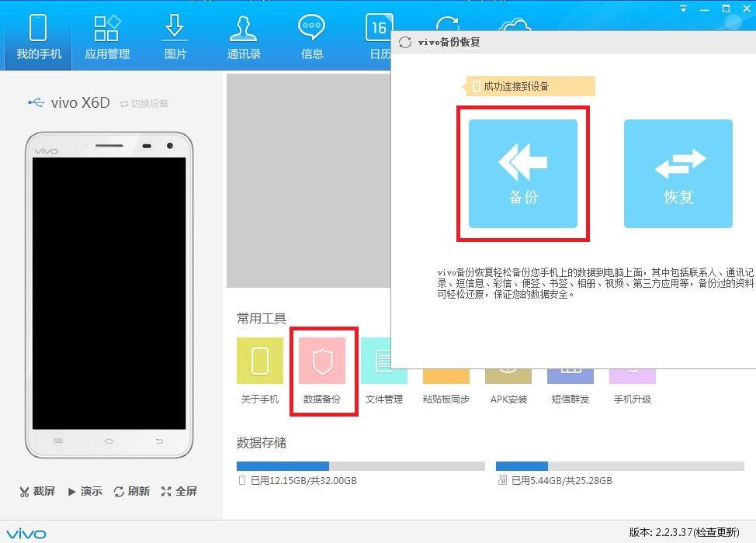Click 全屏 fullscreen button
The width and height of the screenshot is (756, 543).
point(179,491)
